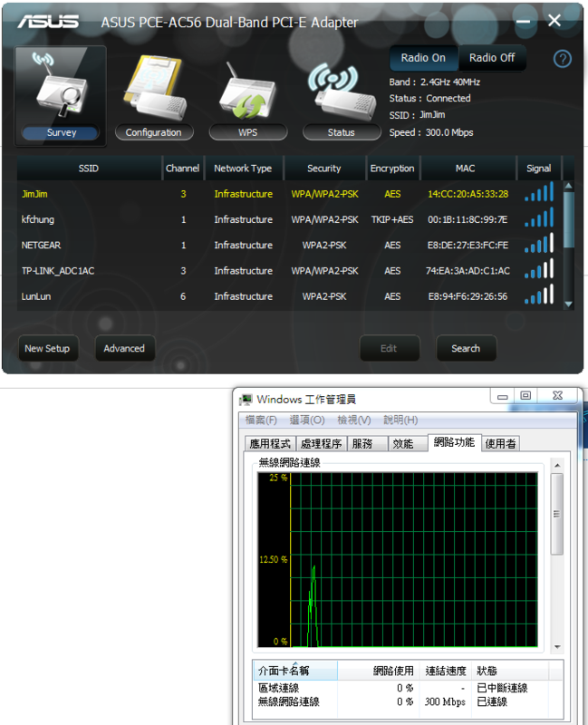Sort networks by Network Type header
This screenshot has width=588, height=725.
coord(243,169)
